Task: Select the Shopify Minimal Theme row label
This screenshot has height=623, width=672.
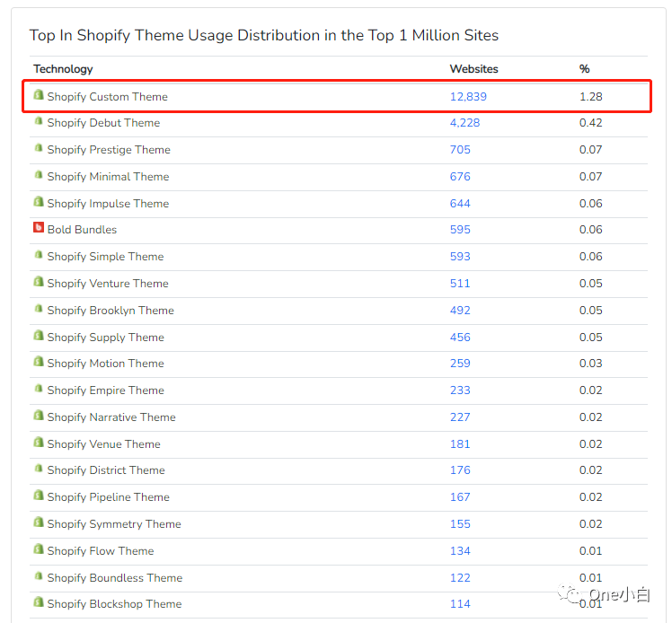Action: 108,177
